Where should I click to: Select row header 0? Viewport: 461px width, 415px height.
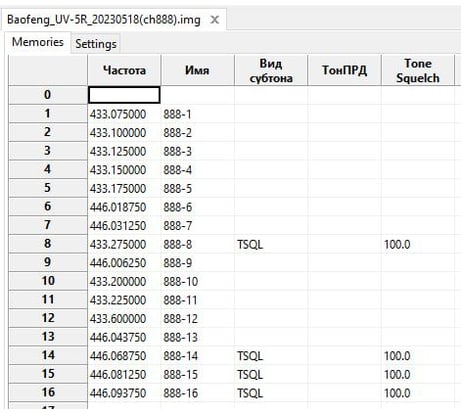click(48, 95)
